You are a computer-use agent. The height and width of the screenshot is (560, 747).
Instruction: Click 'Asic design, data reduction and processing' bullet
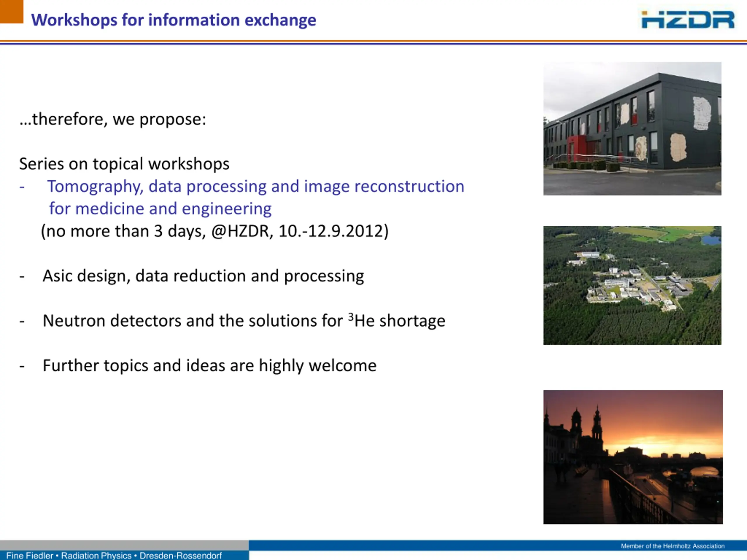coord(203,276)
